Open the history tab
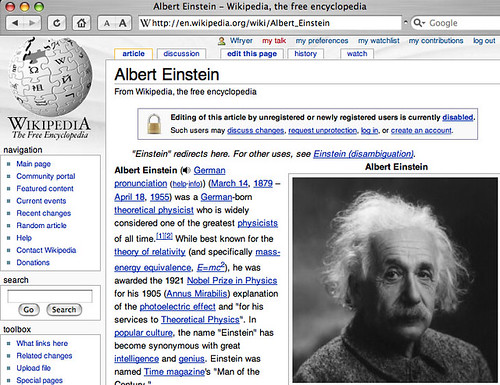500x385 pixels. click(x=305, y=54)
